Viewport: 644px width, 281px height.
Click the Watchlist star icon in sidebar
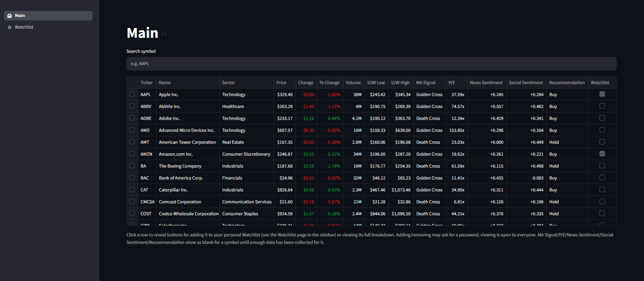tap(10, 27)
